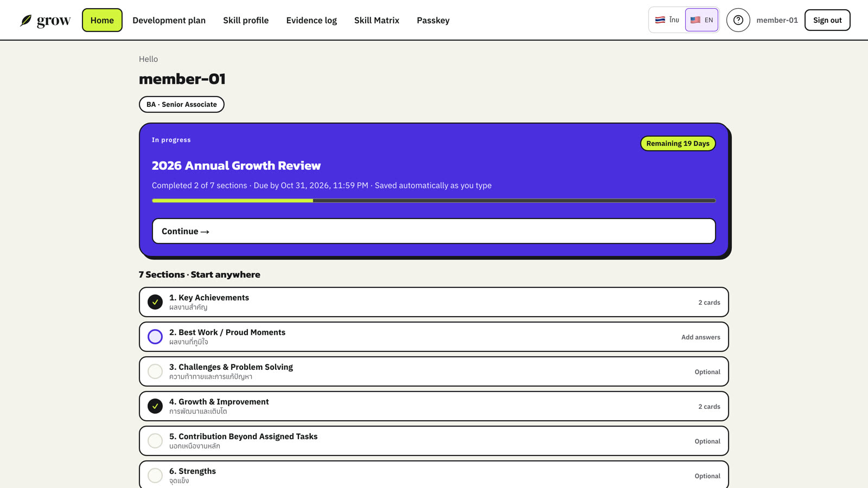Switch language to EN
Viewport: 868px width, 488px height.
click(x=701, y=20)
